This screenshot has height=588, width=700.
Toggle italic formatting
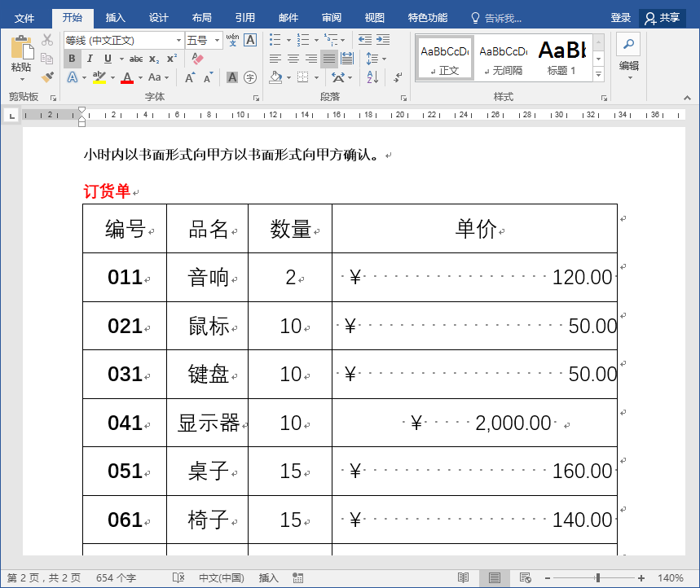[89, 59]
